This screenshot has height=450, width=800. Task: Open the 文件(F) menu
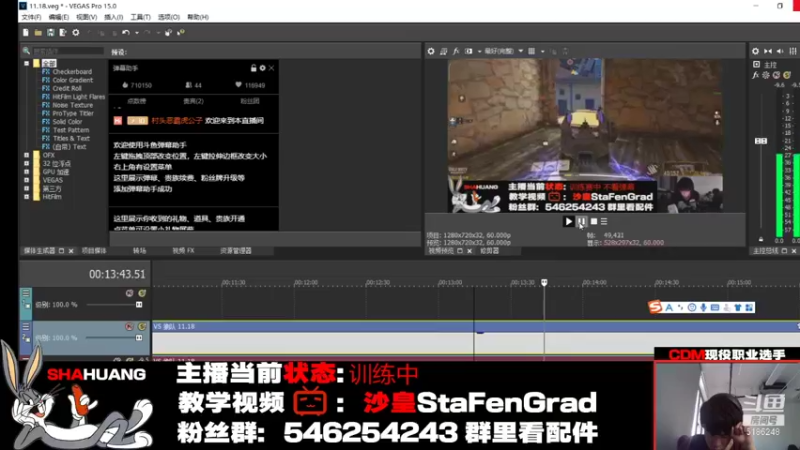32,17
